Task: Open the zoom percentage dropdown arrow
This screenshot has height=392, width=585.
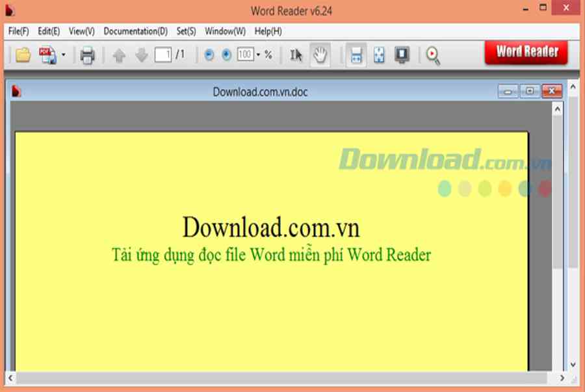Action: [258, 55]
